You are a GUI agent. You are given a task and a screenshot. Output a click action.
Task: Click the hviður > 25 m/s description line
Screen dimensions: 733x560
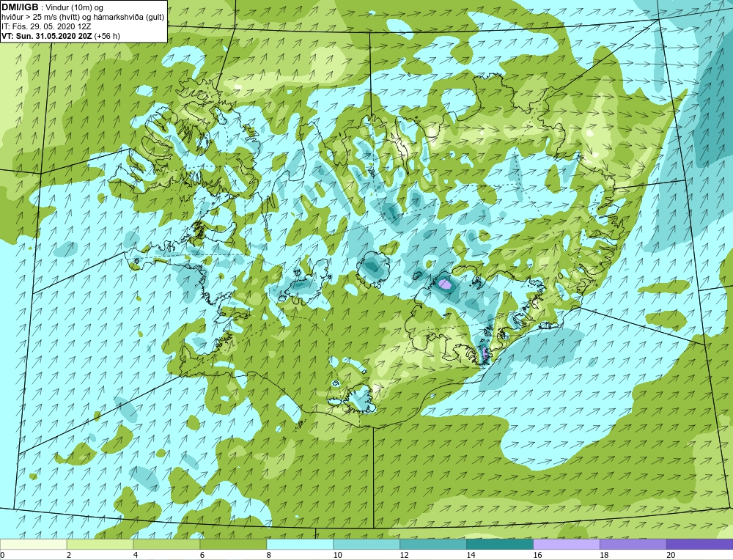click(x=83, y=17)
